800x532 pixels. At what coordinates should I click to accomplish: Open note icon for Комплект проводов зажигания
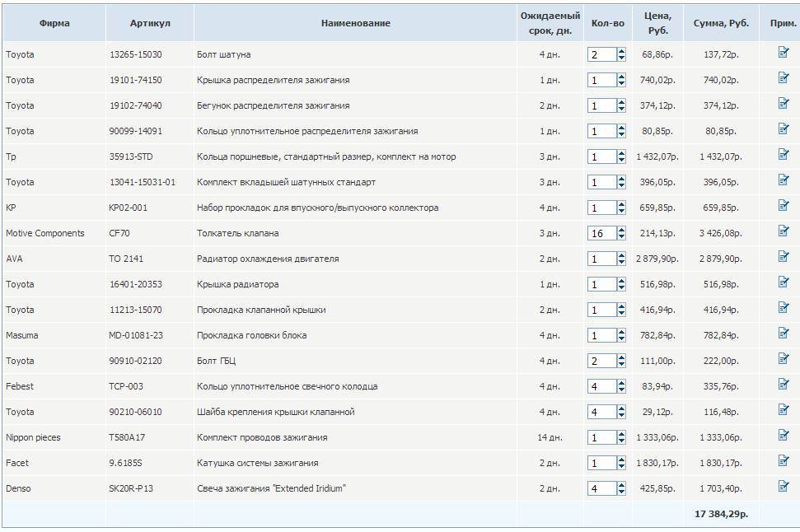pyautogui.click(x=784, y=436)
